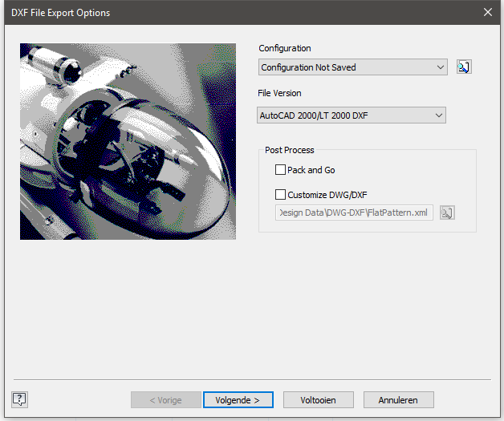Close the DXF File Export Options dialog
Screen dimensions: 504x421
click(x=488, y=12)
